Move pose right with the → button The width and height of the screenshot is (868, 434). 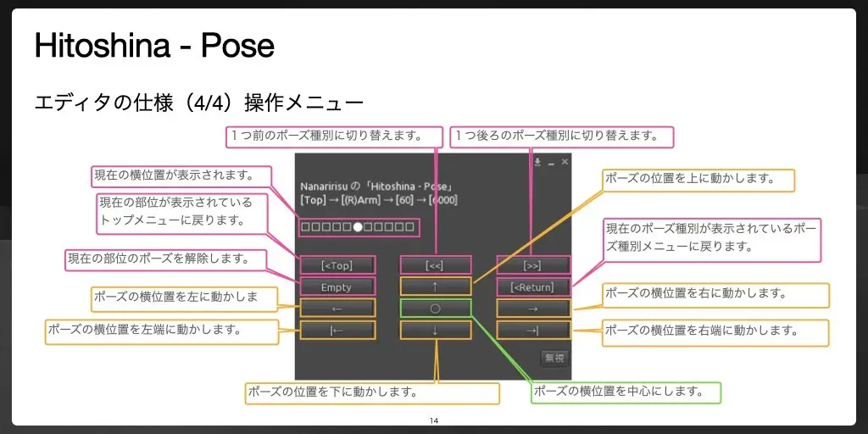coord(533,309)
